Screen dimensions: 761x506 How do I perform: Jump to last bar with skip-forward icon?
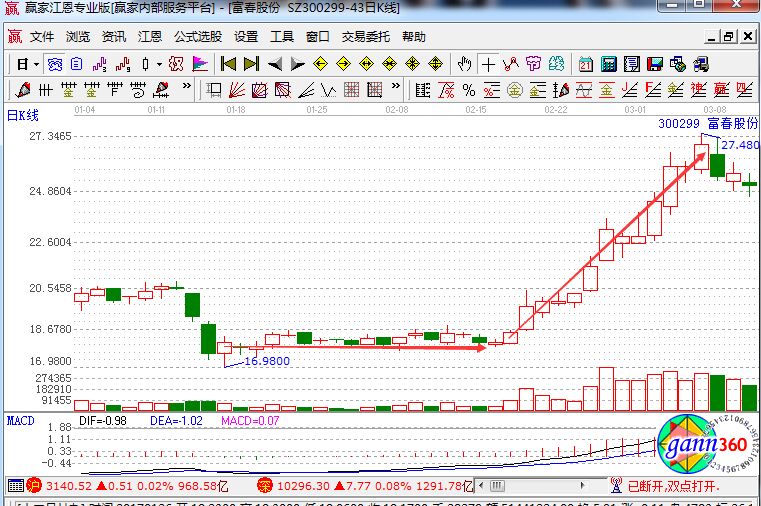(x=250, y=64)
